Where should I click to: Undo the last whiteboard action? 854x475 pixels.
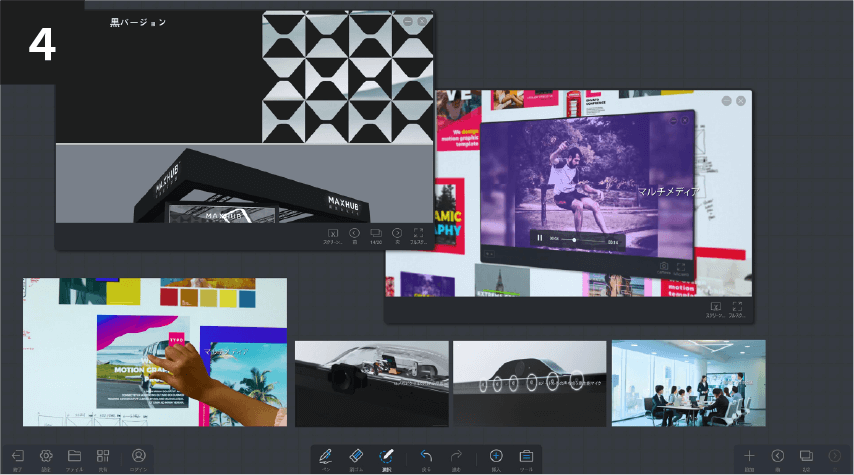pos(426,457)
